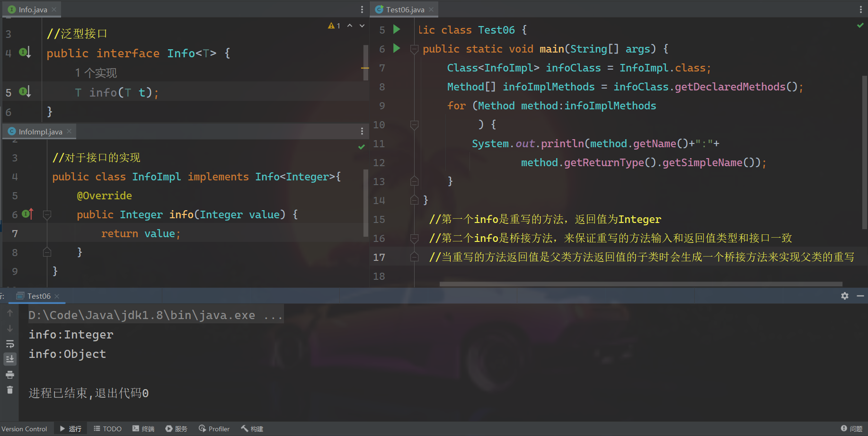Click the green inspection checkmark in Test06.java
The height and width of the screenshot is (436, 868).
pyautogui.click(x=860, y=25)
